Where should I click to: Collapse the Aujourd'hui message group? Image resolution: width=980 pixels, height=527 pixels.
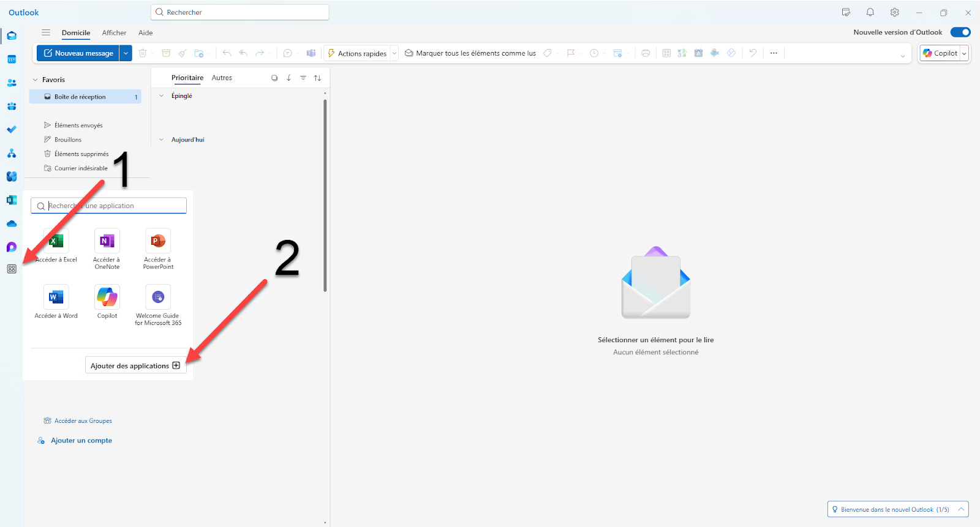(x=162, y=140)
